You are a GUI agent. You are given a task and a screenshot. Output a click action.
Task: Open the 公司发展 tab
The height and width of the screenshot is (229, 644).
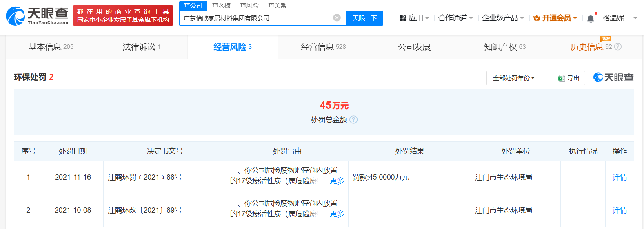(414, 47)
